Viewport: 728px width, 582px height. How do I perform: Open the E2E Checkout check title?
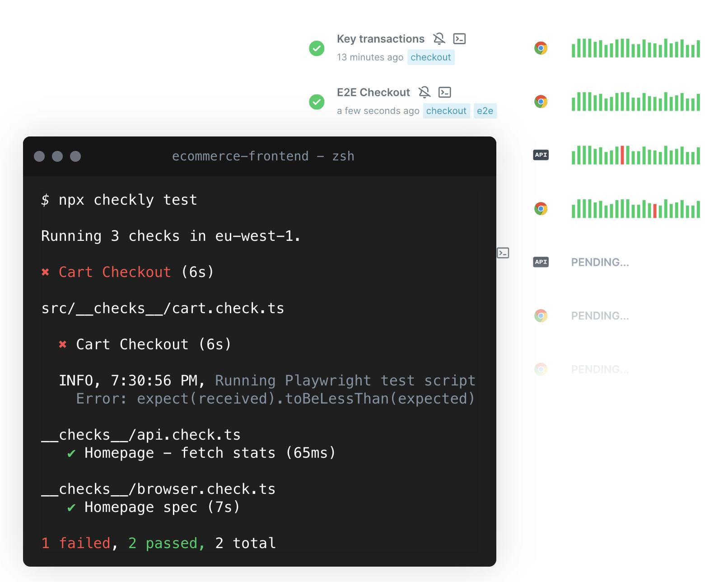[x=373, y=93]
